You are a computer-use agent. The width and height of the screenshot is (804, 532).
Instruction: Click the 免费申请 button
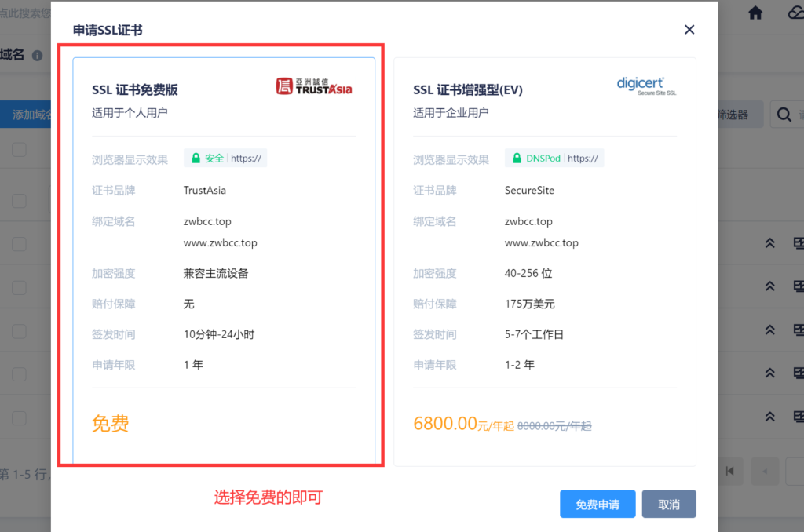click(x=598, y=505)
